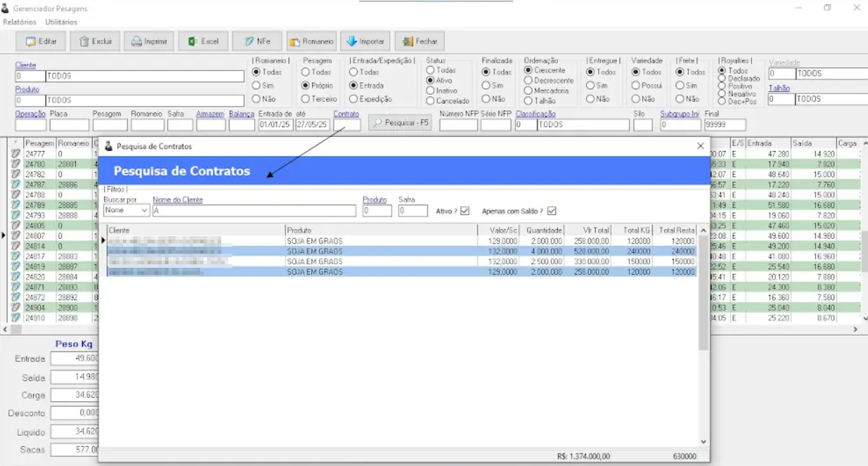Image resolution: width=868 pixels, height=466 pixels.
Task: Select Expedição radio option
Action: pyautogui.click(x=354, y=99)
